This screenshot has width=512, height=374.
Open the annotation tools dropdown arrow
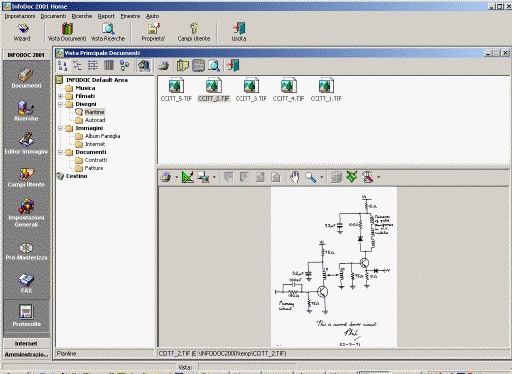(379, 177)
